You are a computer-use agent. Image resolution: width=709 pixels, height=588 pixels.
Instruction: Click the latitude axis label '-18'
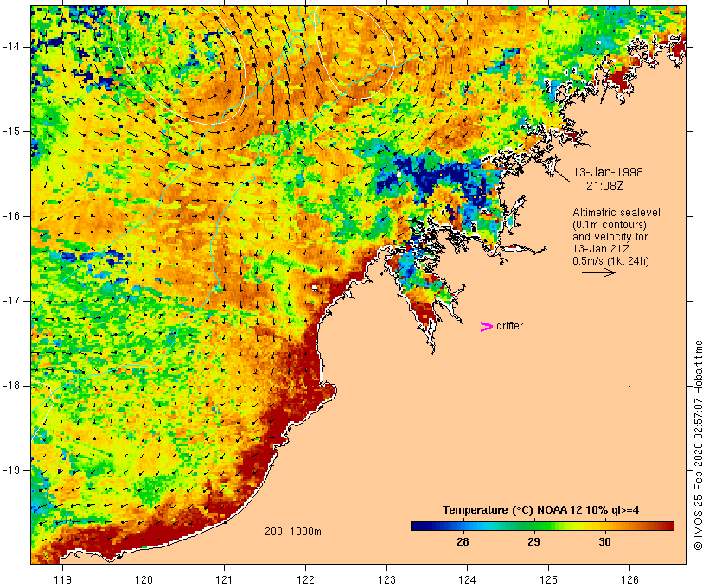coord(11,386)
